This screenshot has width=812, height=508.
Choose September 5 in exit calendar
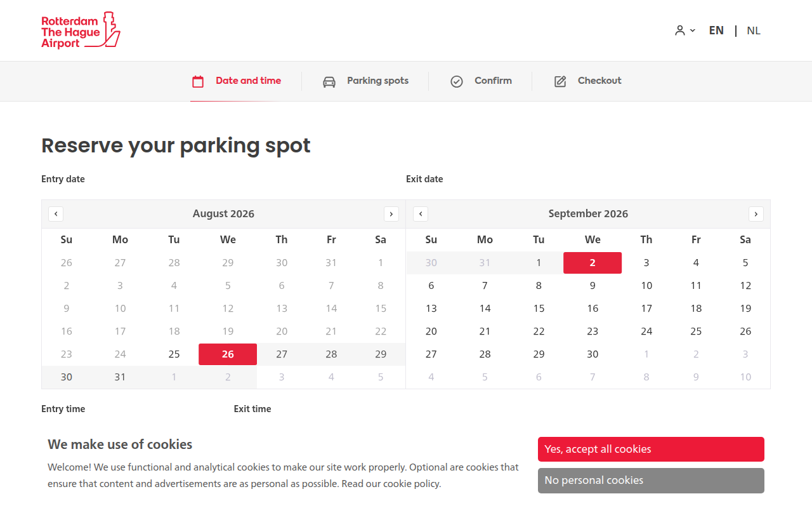pos(745,263)
